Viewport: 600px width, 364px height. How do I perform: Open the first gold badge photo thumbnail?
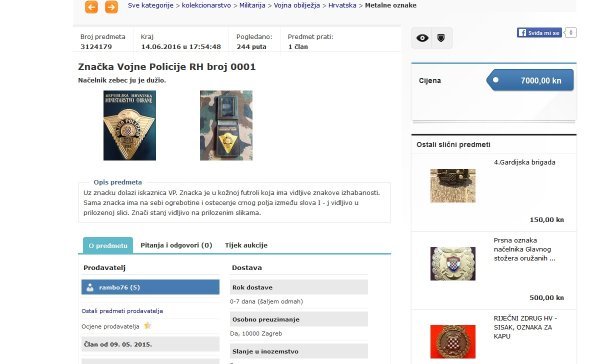point(130,125)
